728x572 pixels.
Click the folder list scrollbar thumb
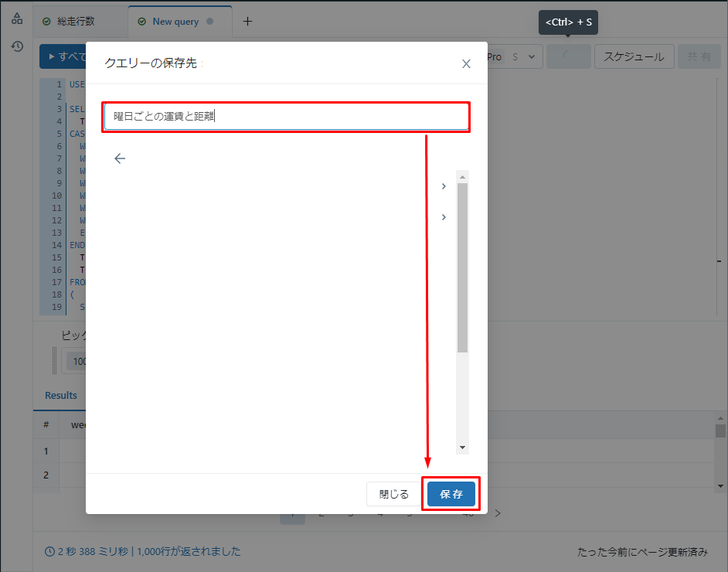[x=462, y=268]
